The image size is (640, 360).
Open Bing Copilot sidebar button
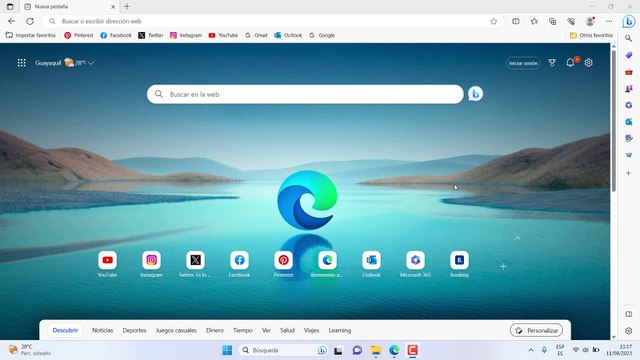pyautogui.click(x=629, y=21)
